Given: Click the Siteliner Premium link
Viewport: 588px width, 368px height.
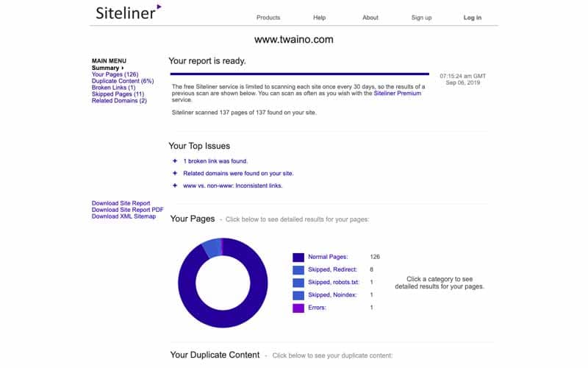Looking at the screenshot, I should 397,93.
